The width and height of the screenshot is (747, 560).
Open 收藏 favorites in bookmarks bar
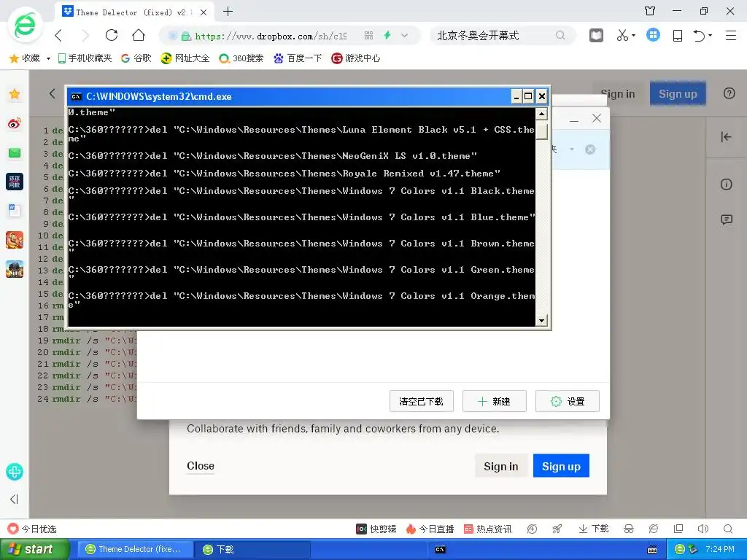click(25, 58)
